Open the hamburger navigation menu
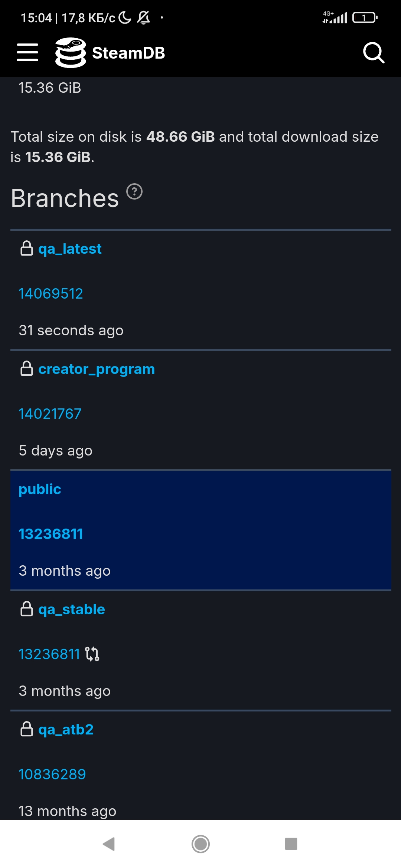The width and height of the screenshot is (401, 868). tap(27, 52)
